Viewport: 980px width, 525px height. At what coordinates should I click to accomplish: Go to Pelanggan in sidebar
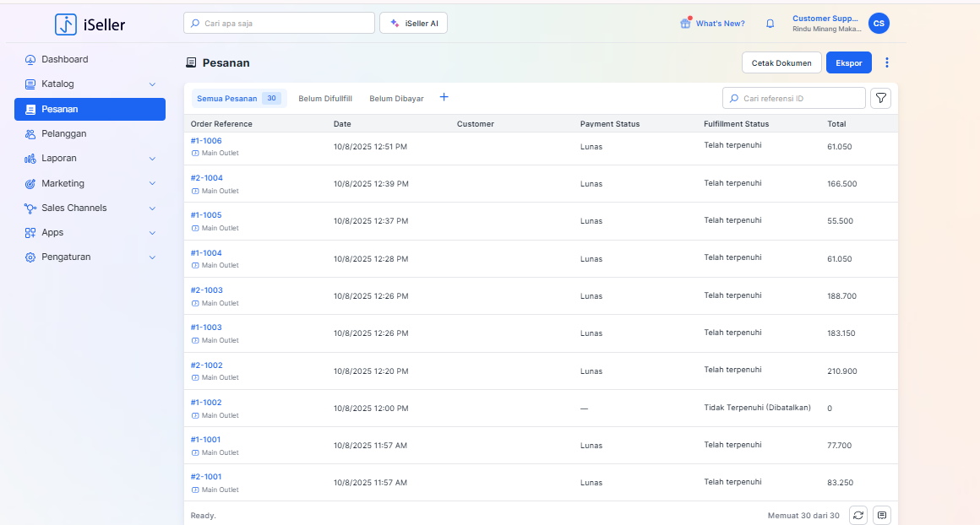pyautogui.click(x=64, y=133)
